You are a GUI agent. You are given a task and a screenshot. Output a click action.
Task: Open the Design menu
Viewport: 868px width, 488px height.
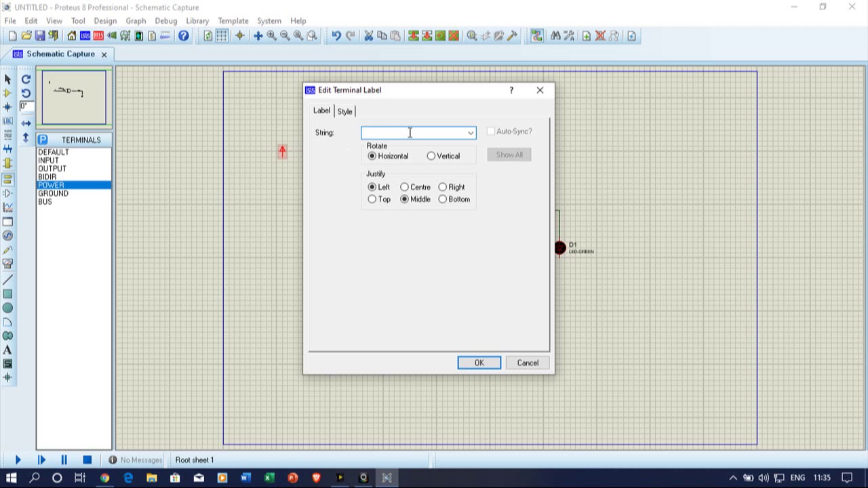pyautogui.click(x=105, y=21)
